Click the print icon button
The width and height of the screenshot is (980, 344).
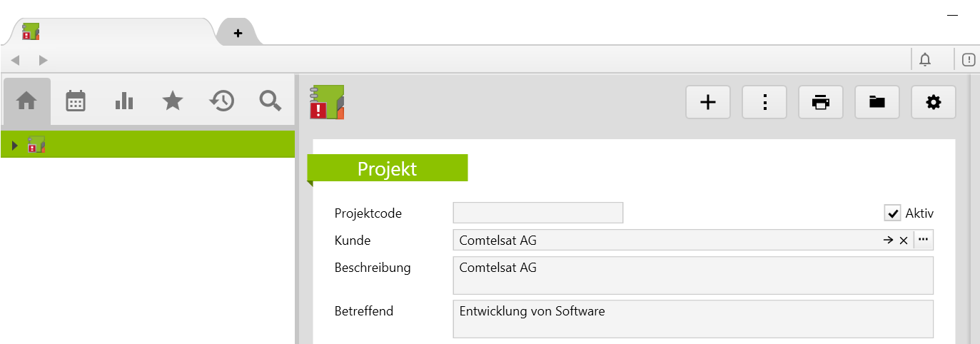821,103
